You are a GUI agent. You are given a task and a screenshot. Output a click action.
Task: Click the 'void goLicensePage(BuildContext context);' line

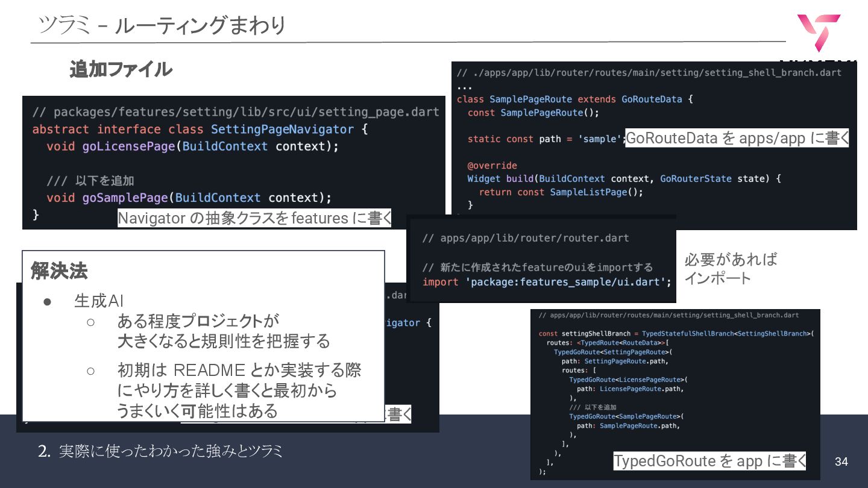193,146
